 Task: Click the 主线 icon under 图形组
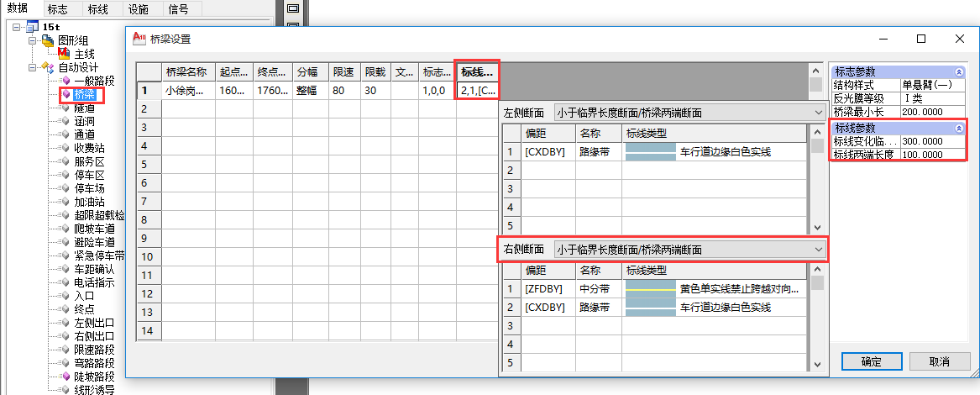click(63, 54)
